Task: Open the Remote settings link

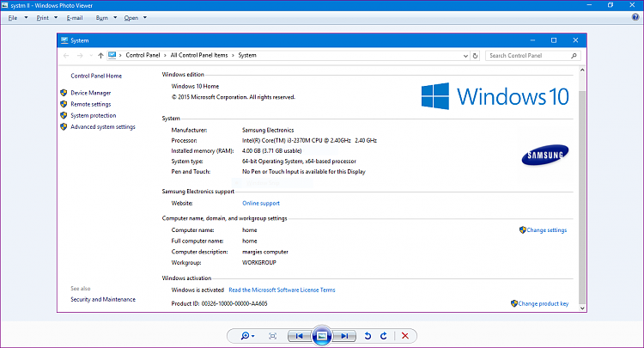Action: coord(91,104)
